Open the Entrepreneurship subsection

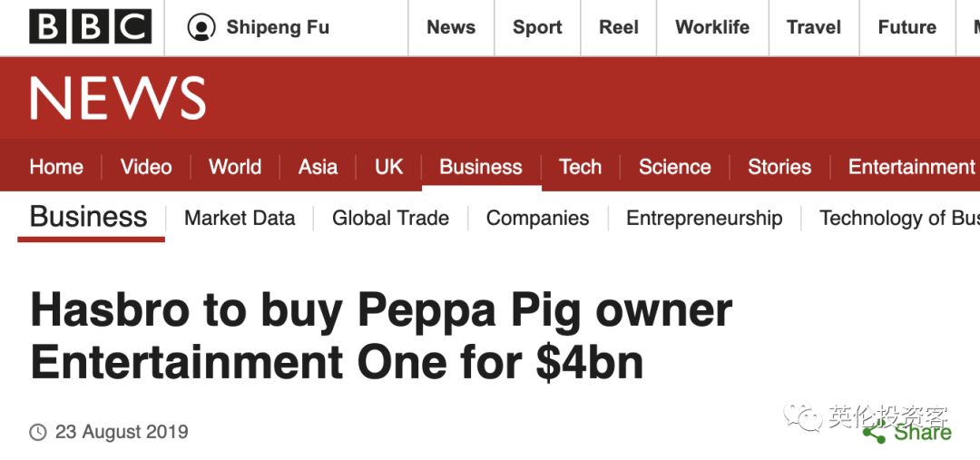[x=704, y=218]
